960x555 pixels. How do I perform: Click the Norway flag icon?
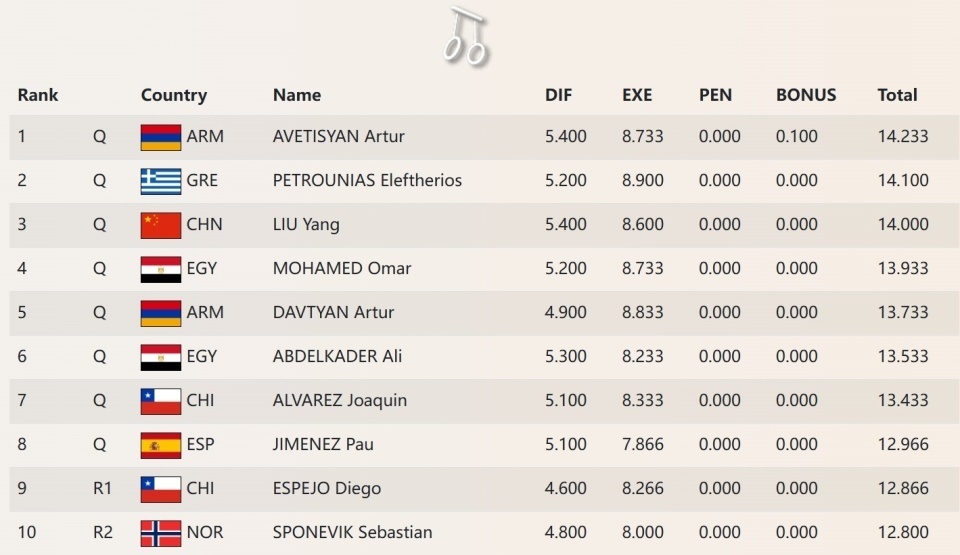[161, 533]
